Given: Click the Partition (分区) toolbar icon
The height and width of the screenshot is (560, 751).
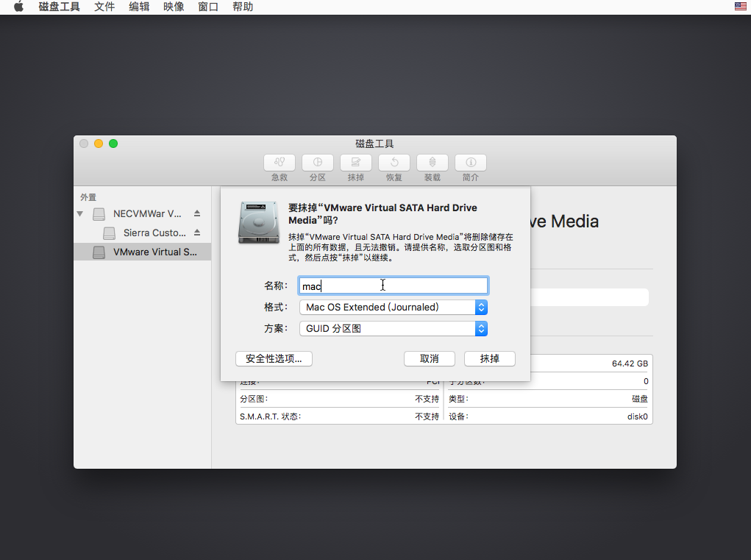Looking at the screenshot, I should (x=318, y=163).
